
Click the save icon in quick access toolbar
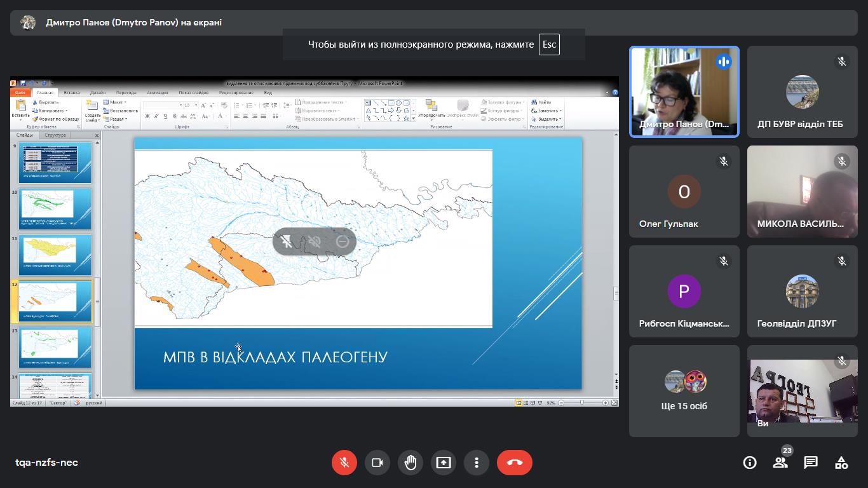coord(24,83)
